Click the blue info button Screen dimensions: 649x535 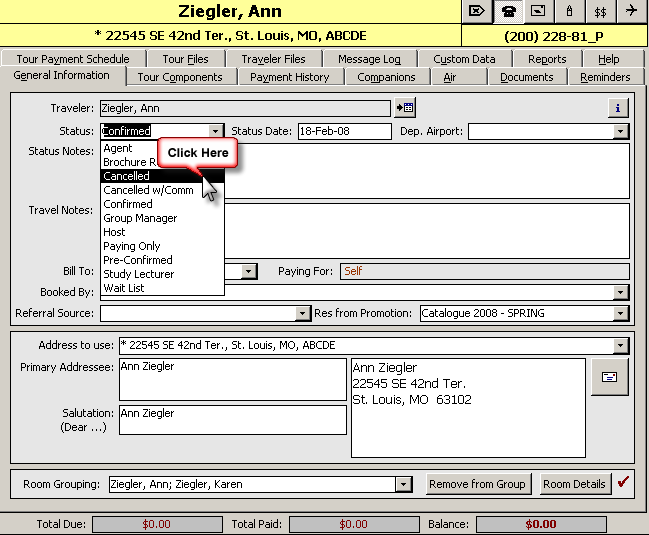click(618, 107)
